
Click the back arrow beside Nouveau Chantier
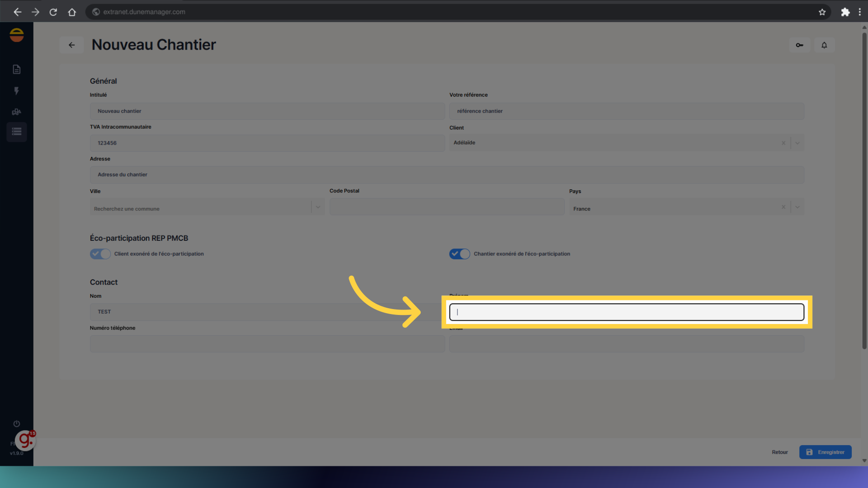point(71,45)
